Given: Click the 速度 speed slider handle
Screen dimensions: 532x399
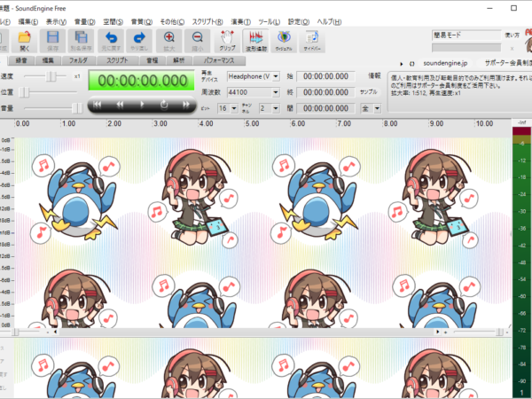Looking at the screenshot, I should (x=51, y=76).
